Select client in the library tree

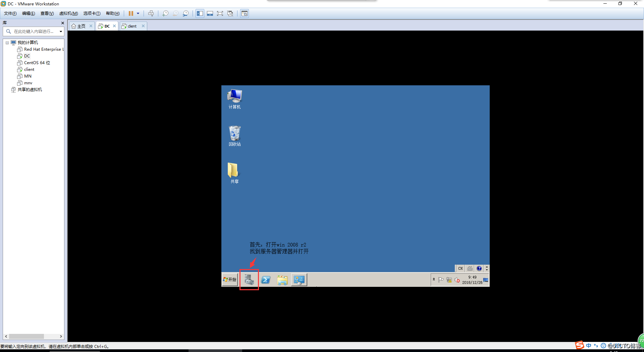click(29, 70)
